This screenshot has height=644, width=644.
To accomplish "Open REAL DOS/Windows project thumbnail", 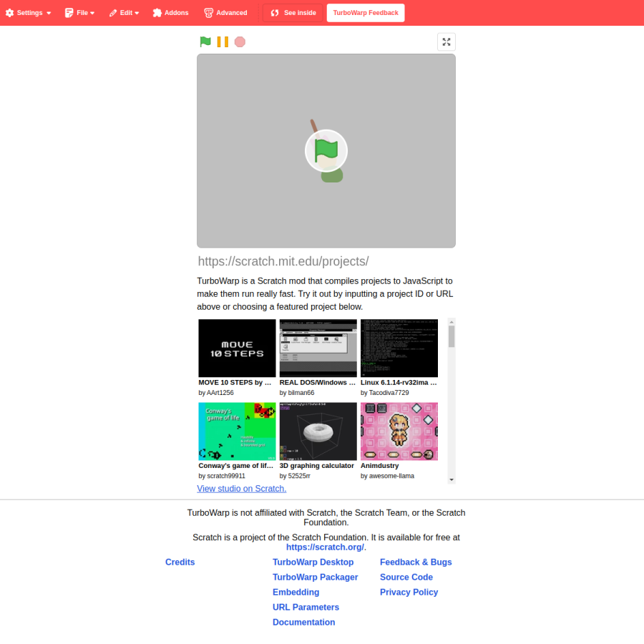I will pos(318,348).
